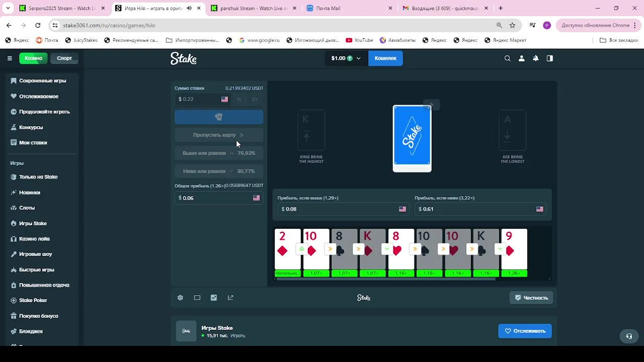Click the Stake logo in header
Viewport: 644px width, 362px height.
coord(184,58)
